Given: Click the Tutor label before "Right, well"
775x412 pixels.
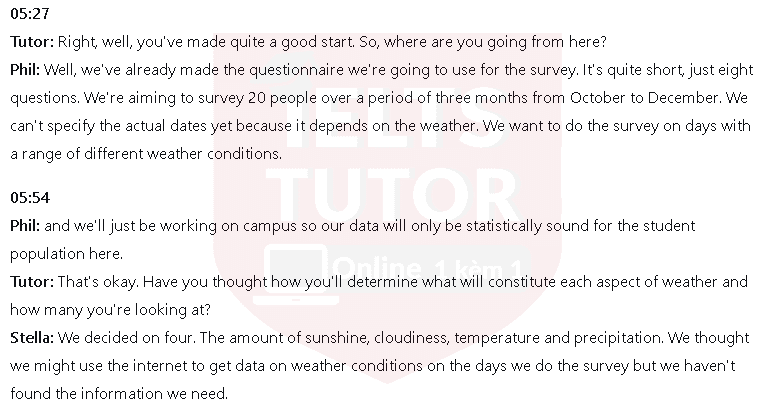Looking at the screenshot, I should pos(31,42).
